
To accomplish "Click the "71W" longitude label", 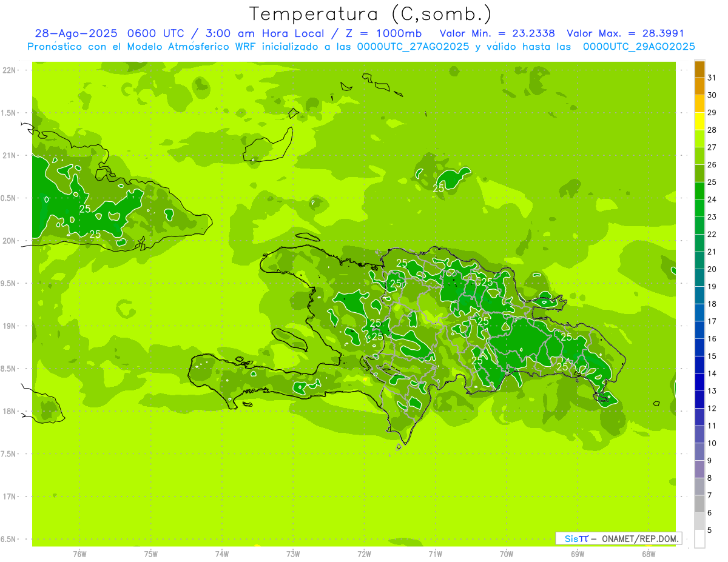I will (435, 554).
